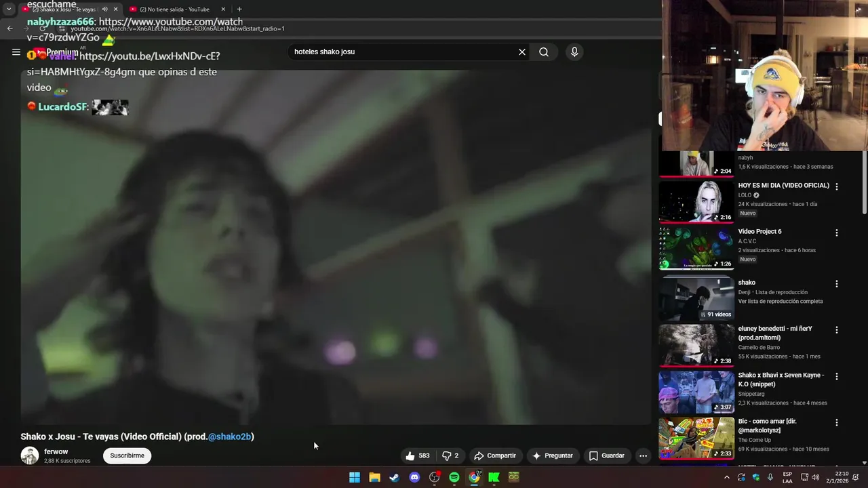Image resolution: width=868 pixels, height=488 pixels.
Task: Open the eluney benedetti - mi ñerY thumbnail
Action: [x=696, y=345]
